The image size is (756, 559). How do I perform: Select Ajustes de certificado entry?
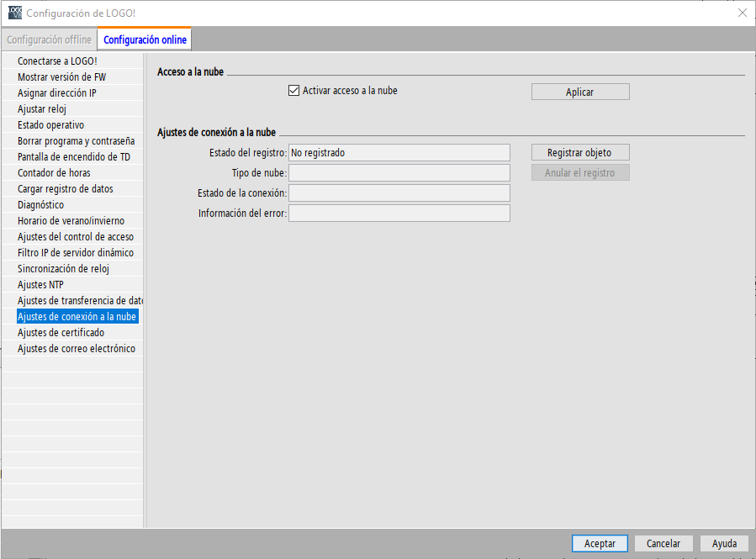point(61,333)
